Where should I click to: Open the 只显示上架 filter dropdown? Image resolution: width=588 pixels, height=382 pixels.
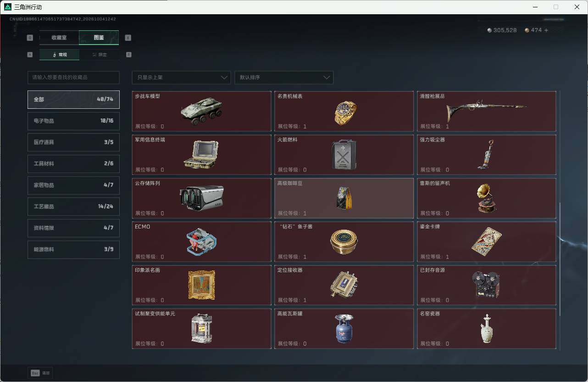[x=181, y=77]
